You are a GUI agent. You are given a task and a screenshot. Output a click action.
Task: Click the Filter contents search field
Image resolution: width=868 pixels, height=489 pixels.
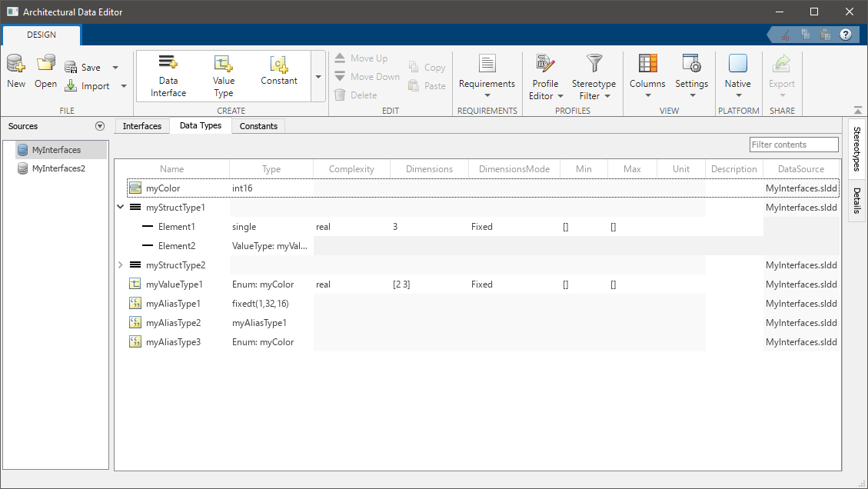pyautogui.click(x=793, y=145)
